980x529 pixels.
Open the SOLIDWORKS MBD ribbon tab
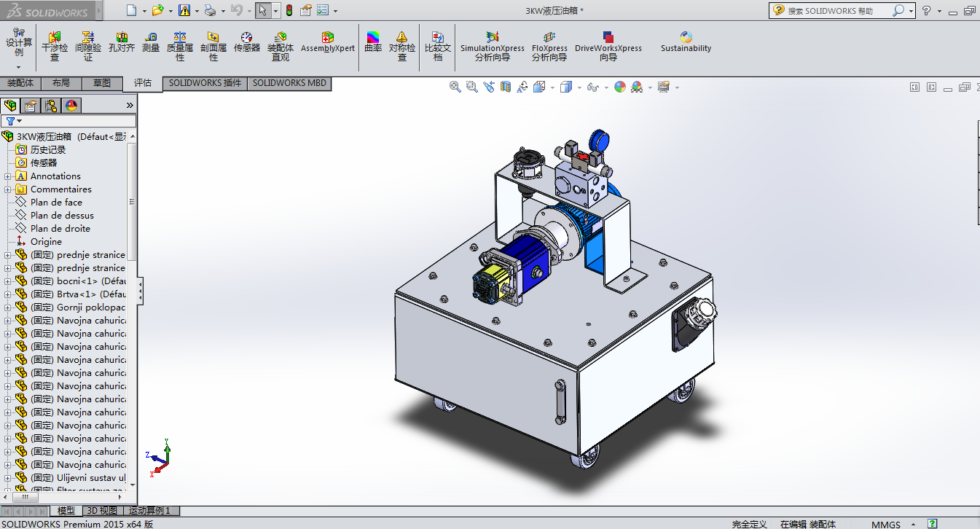coord(289,83)
